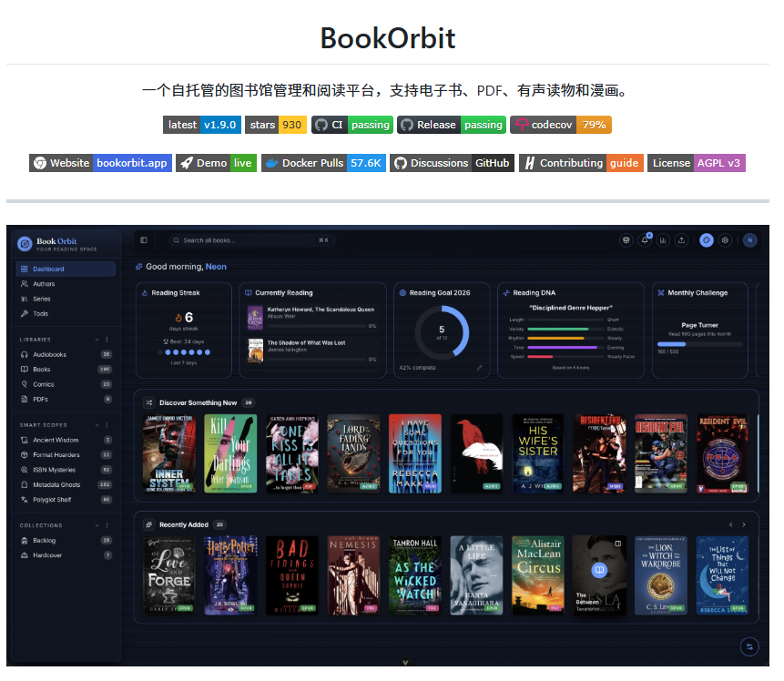
Task: Click the Docker Pulls 57.6K badge
Action: point(323,163)
